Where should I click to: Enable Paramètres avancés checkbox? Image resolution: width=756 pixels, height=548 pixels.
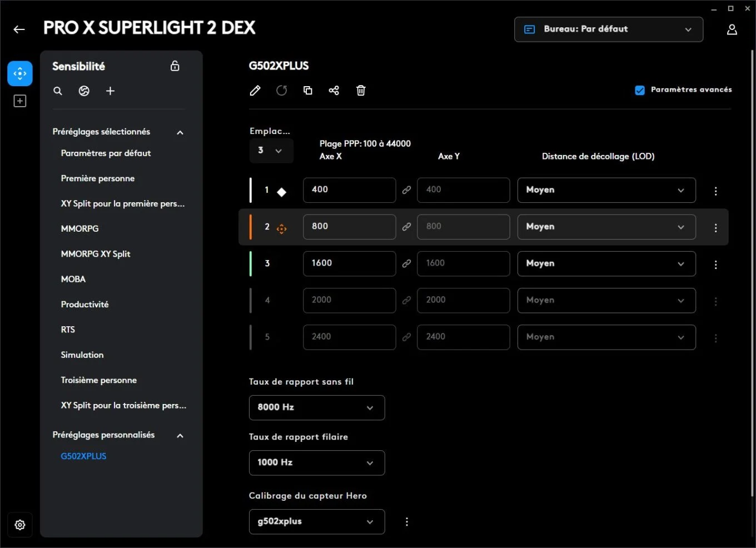click(x=639, y=89)
